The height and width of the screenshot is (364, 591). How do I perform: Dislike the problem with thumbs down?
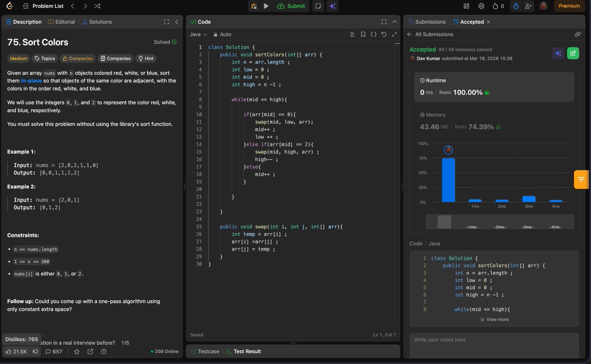click(35, 352)
